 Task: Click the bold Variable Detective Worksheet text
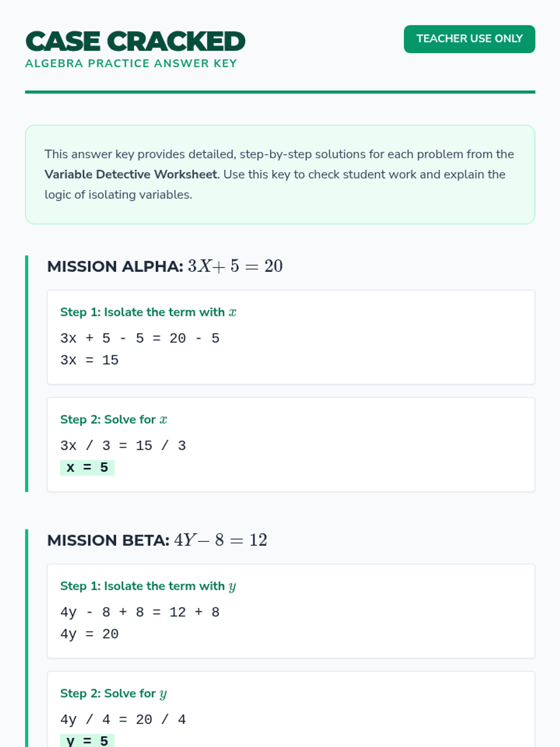(x=131, y=175)
